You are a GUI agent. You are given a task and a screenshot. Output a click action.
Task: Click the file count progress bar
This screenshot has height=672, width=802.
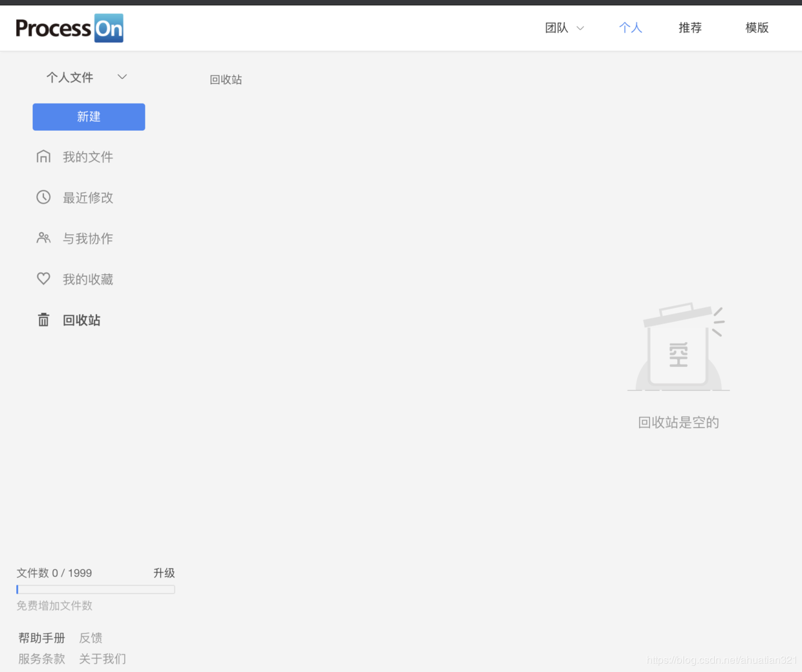pos(95,589)
